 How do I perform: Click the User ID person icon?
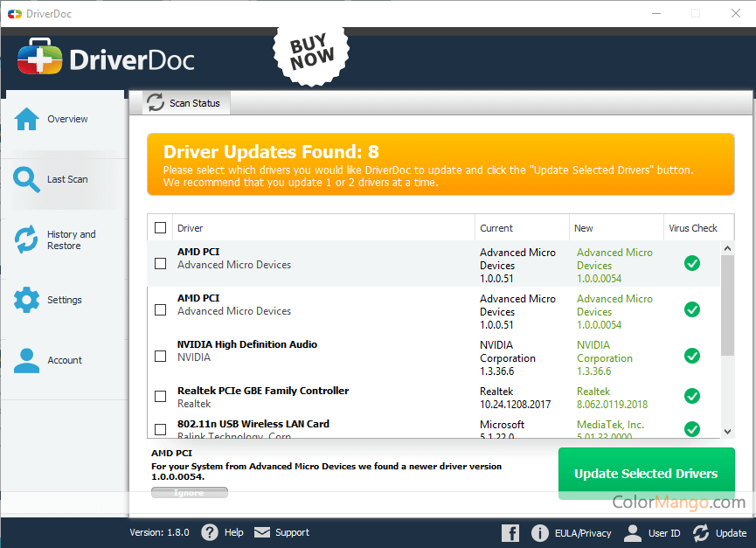click(x=632, y=532)
